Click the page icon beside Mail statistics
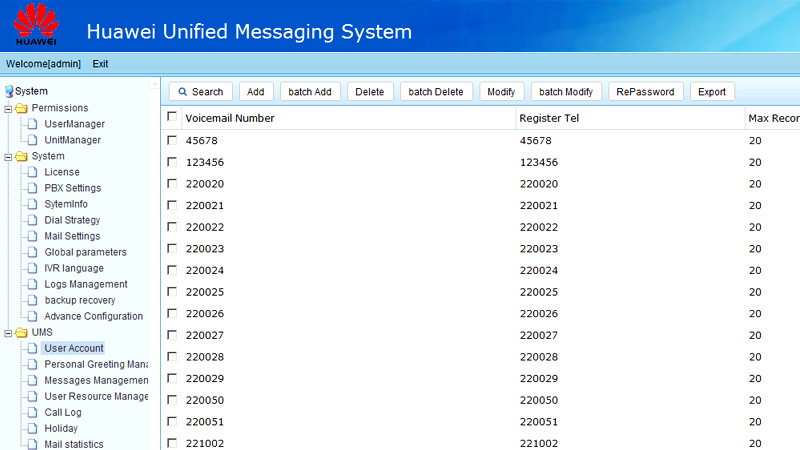 click(32, 444)
